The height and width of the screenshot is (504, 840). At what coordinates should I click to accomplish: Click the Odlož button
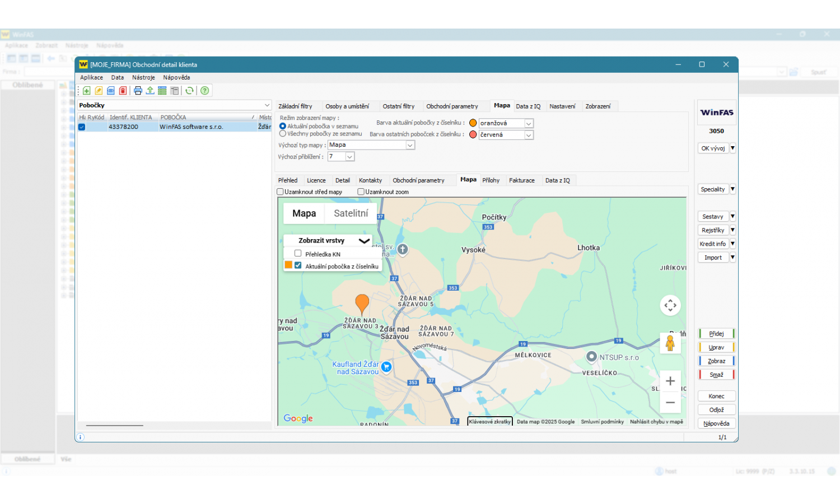pyautogui.click(x=717, y=410)
